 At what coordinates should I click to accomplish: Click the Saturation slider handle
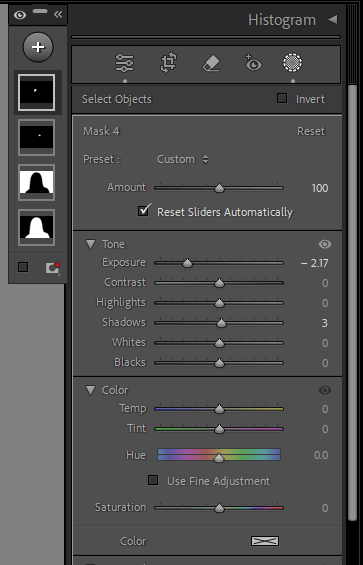click(219, 508)
